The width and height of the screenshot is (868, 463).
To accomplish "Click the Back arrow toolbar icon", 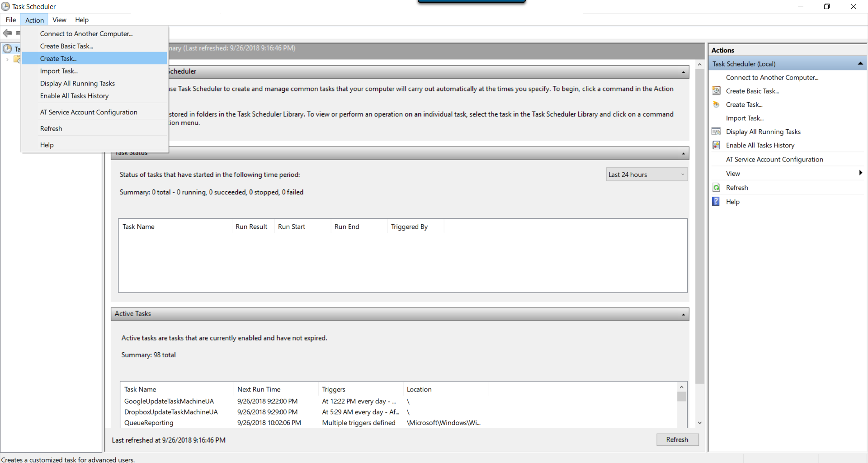I will coord(7,33).
